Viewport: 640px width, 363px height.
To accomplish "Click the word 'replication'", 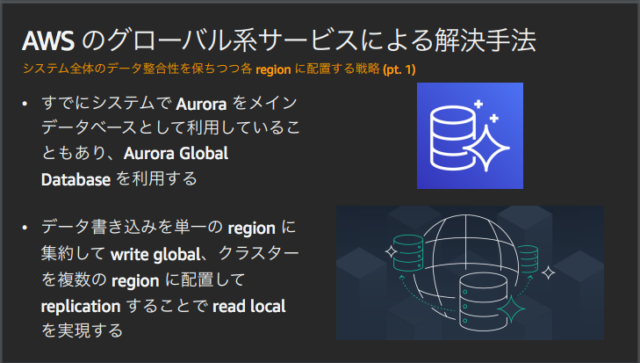I will pyautogui.click(x=81, y=307).
